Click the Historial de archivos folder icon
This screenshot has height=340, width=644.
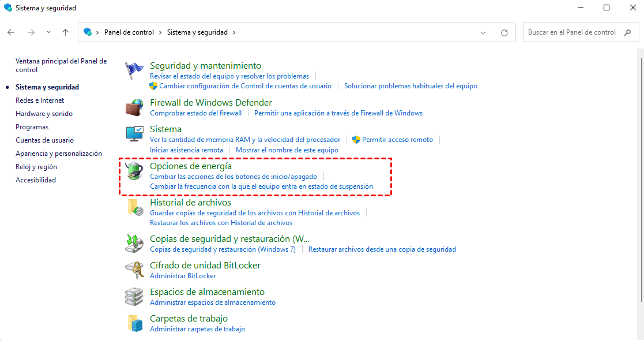[x=134, y=208]
